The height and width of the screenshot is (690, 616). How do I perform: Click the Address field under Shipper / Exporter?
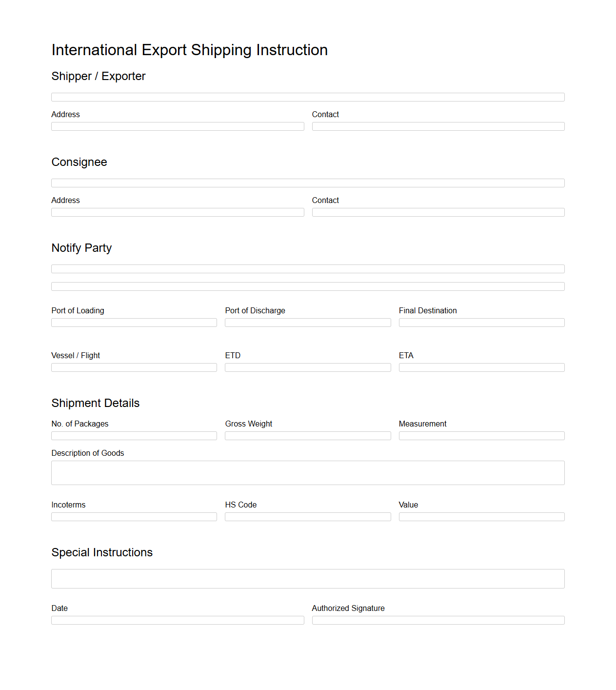pyautogui.click(x=178, y=126)
